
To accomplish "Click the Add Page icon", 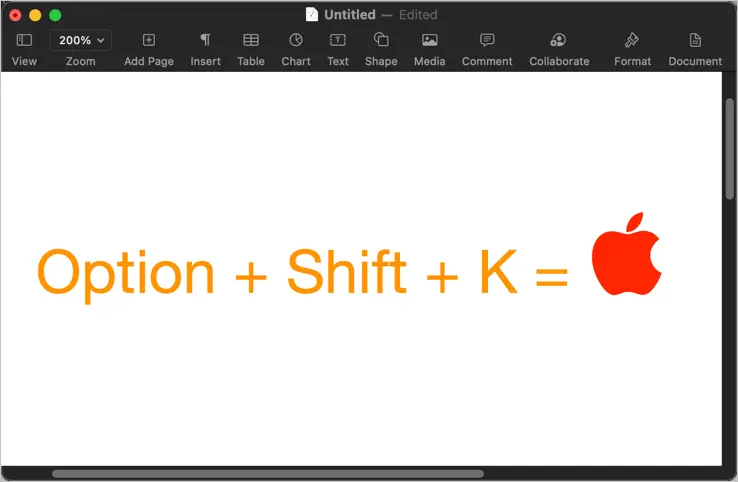I will click(x=149, y=40).
